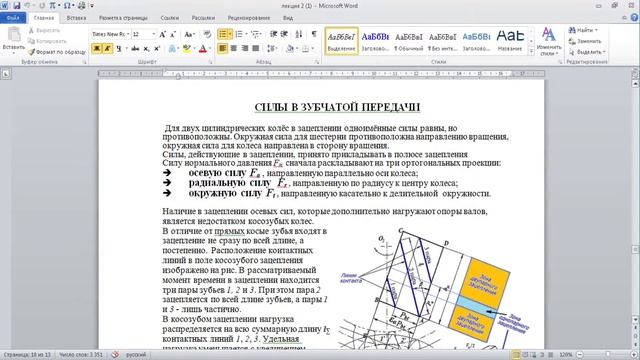
Task: Toggle italic formatting (К)
Action: click(108, 49)
